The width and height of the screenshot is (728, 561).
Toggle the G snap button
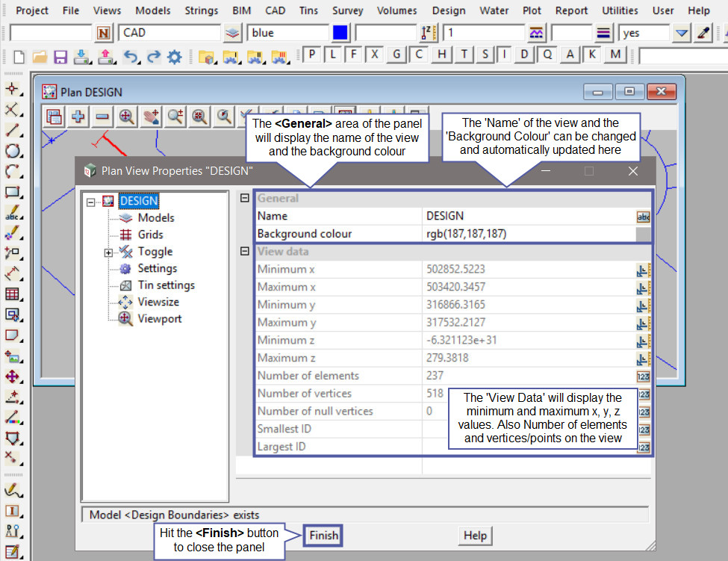397,55
